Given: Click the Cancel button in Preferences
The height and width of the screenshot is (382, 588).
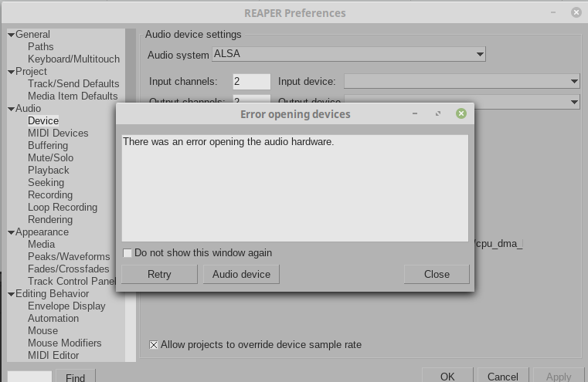Looking at the screenshot, I should click(503, 376).
